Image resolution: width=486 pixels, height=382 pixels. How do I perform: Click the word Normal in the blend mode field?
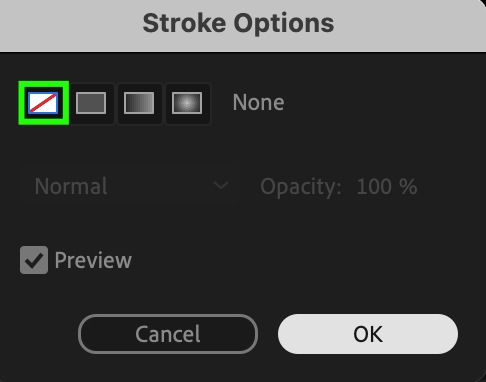71,186
